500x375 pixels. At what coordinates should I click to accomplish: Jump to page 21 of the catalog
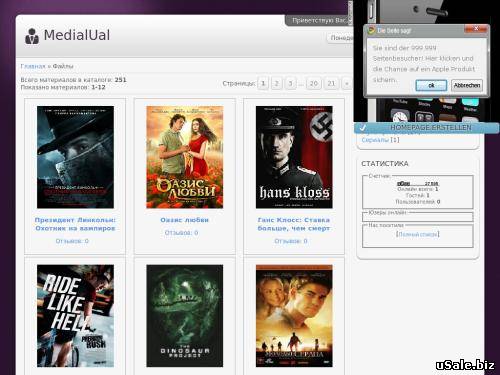tap(331, 83)
